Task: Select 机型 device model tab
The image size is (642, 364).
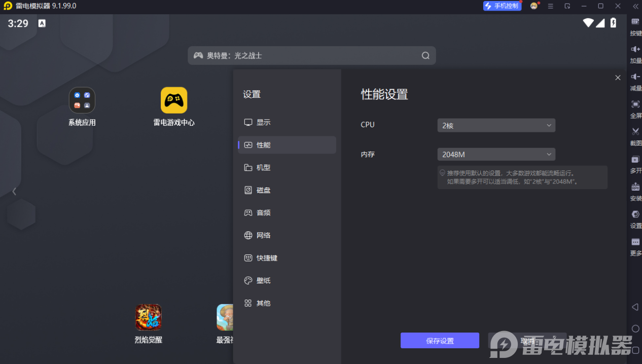Action: [x=287, y=167]
